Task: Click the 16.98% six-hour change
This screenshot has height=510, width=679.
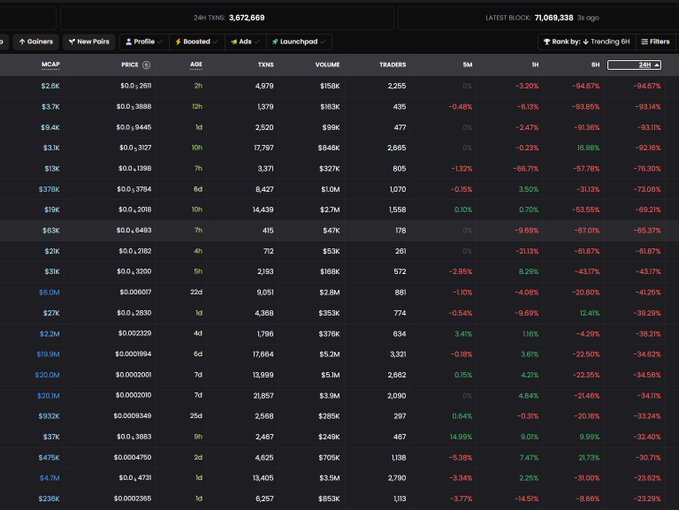Action: click(x=588, y=148)
